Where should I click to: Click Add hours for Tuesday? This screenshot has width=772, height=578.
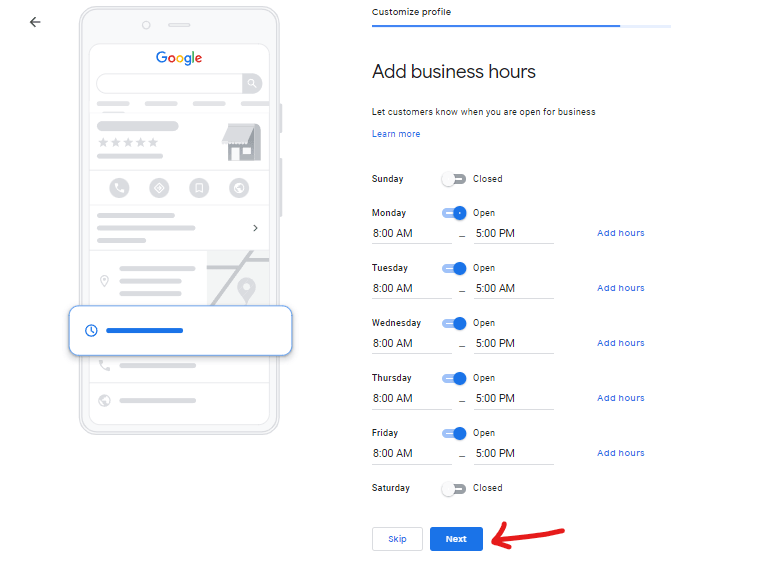pyautogui.click(x=620, y=288)
